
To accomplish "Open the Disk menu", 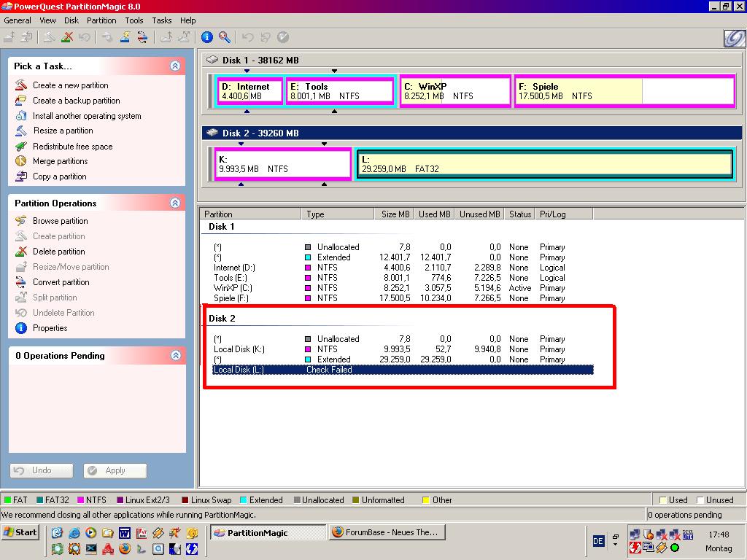I will [71, 20].
